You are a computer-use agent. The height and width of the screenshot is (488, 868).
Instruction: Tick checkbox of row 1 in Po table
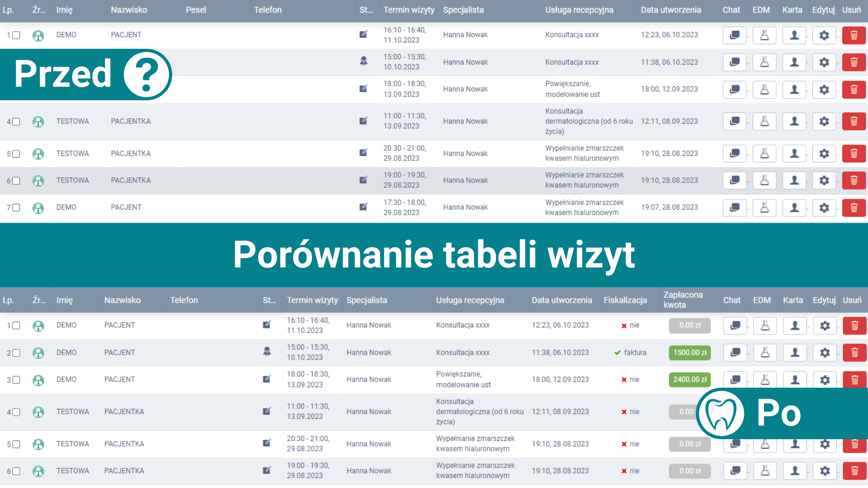coord(16,325)
